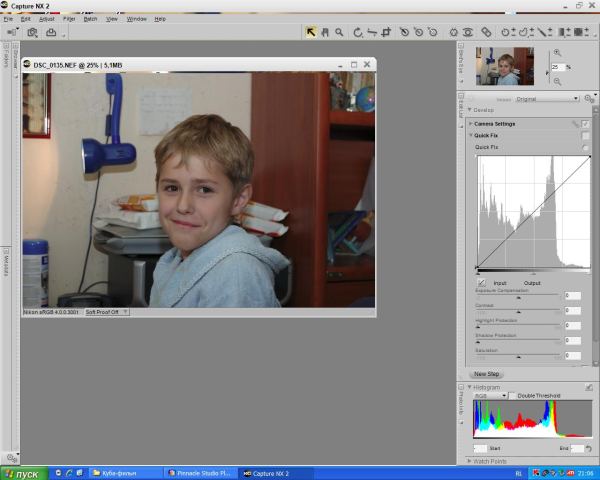Select the Selection Brush tool
The image size is (600, 480).
[x=544, y=33]
